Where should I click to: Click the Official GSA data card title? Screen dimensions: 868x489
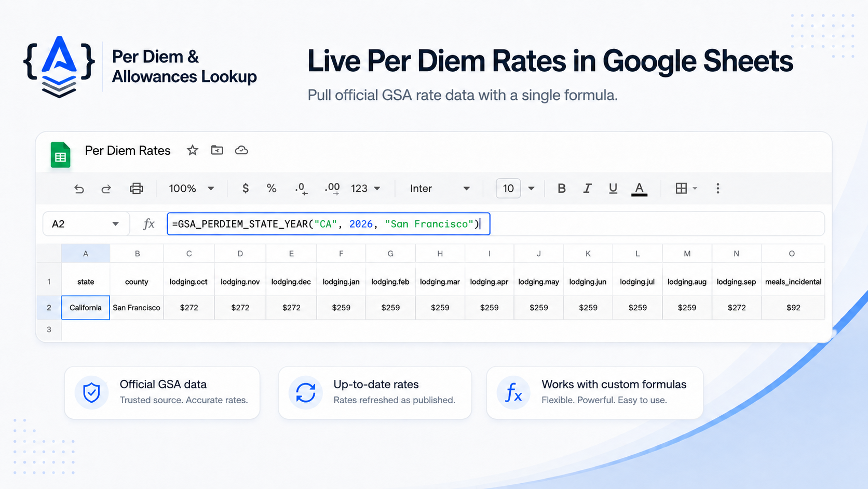[x=163, y=385]
